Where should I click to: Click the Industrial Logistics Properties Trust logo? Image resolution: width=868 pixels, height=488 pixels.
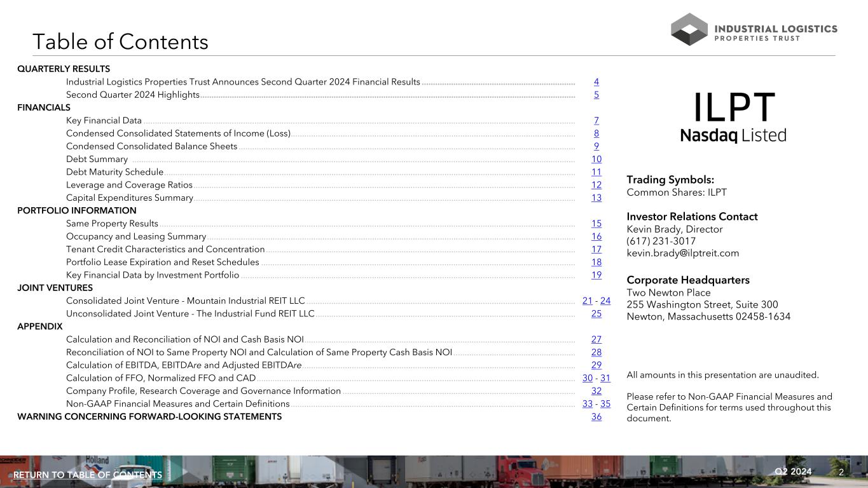pos(754,29)
